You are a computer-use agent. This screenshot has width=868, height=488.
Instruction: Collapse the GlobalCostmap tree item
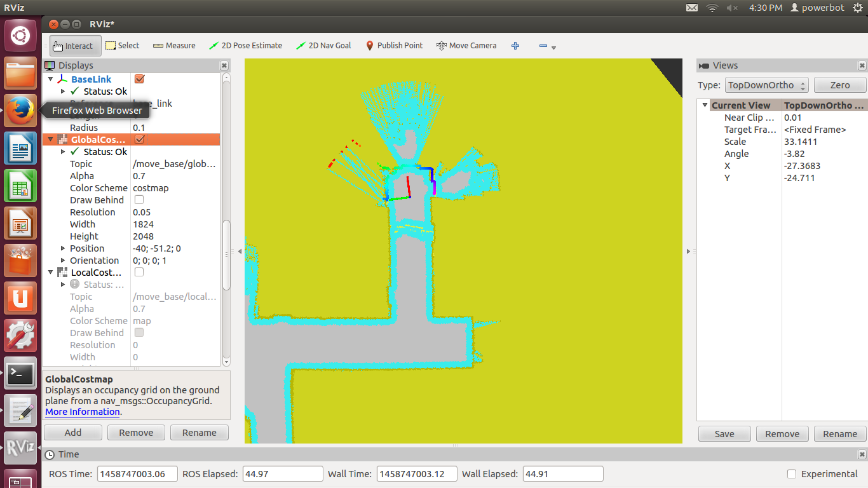(51, 140)
